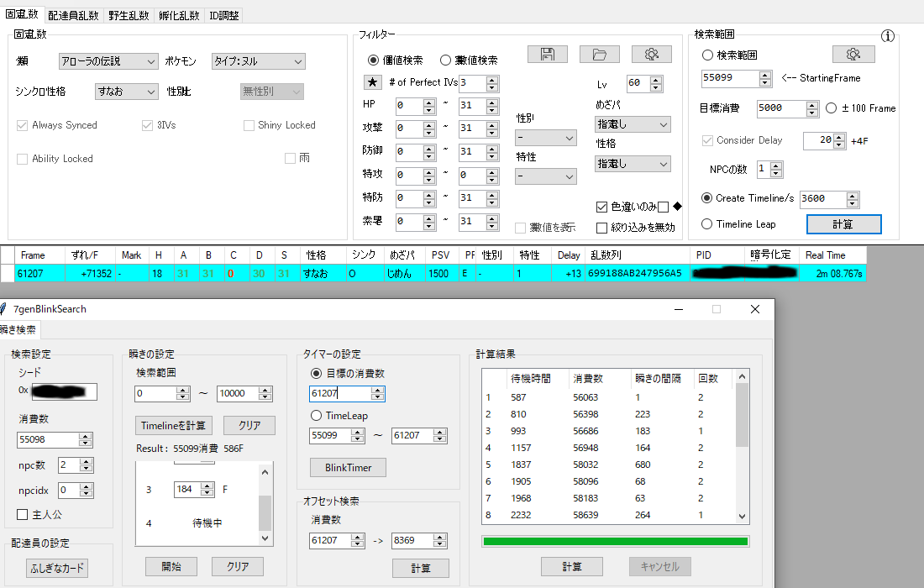Click 計算 button in search range panel

tap(843, 224)
